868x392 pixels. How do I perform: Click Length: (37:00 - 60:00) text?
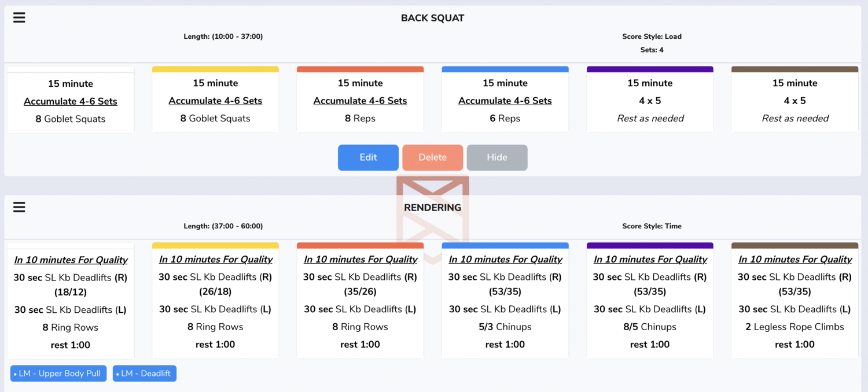(x=223, y=226)
